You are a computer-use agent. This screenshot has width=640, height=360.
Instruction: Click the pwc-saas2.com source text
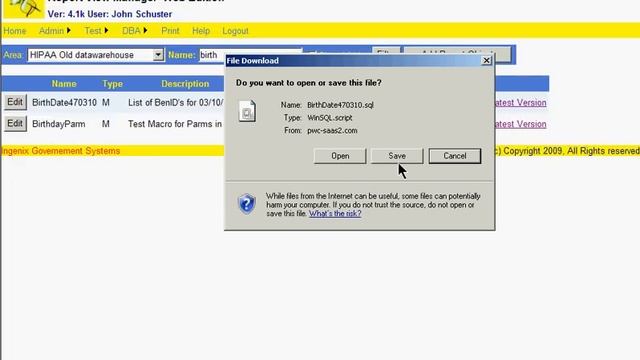332,131
